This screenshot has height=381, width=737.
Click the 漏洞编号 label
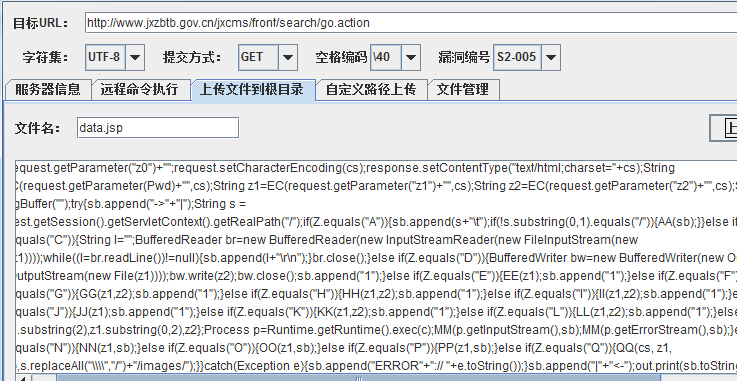tap(464, 57)
